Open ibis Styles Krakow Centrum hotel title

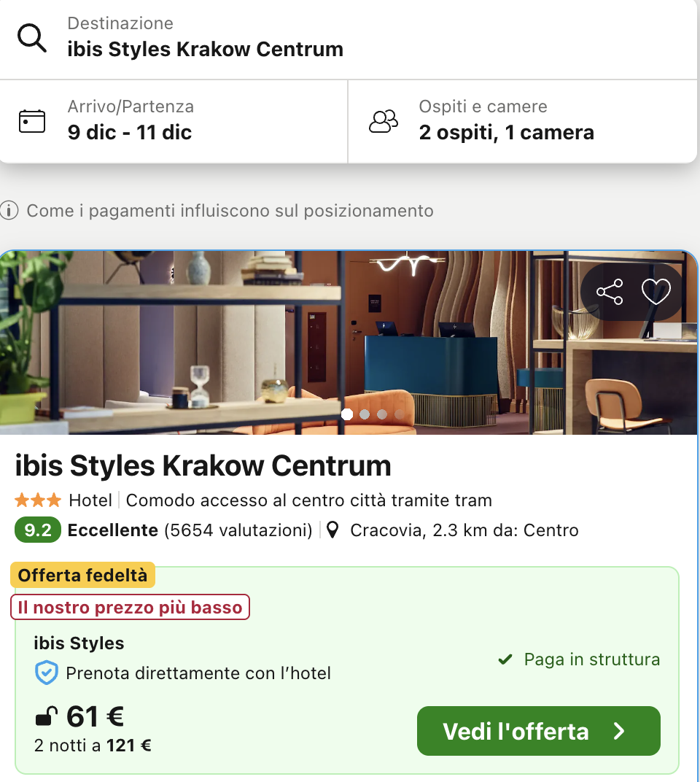(203, 465)
